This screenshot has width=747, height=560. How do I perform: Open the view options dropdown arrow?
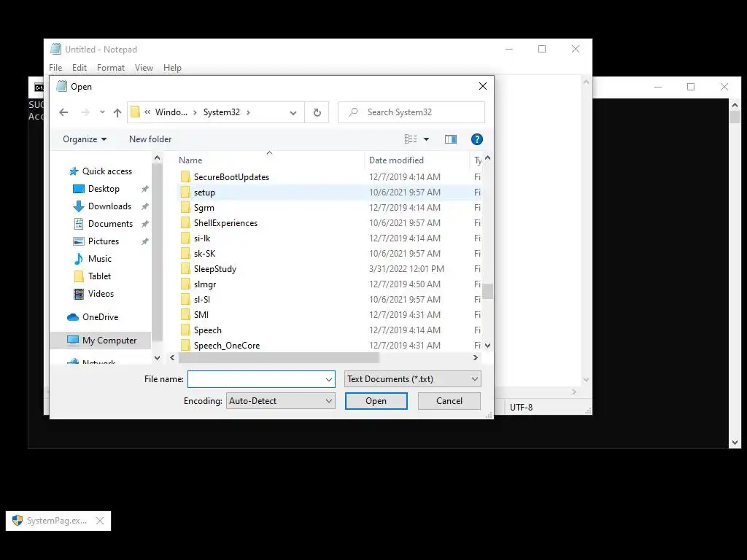[426, 139]
